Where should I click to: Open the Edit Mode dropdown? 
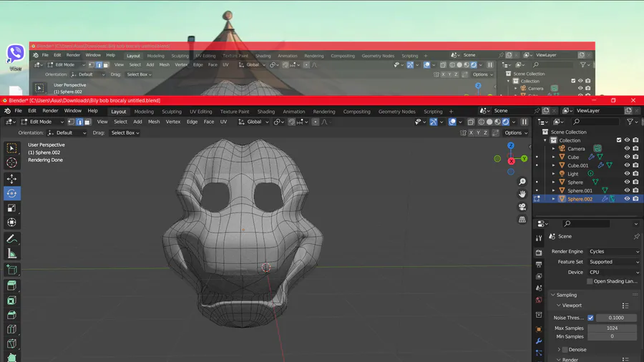[43, 122]
